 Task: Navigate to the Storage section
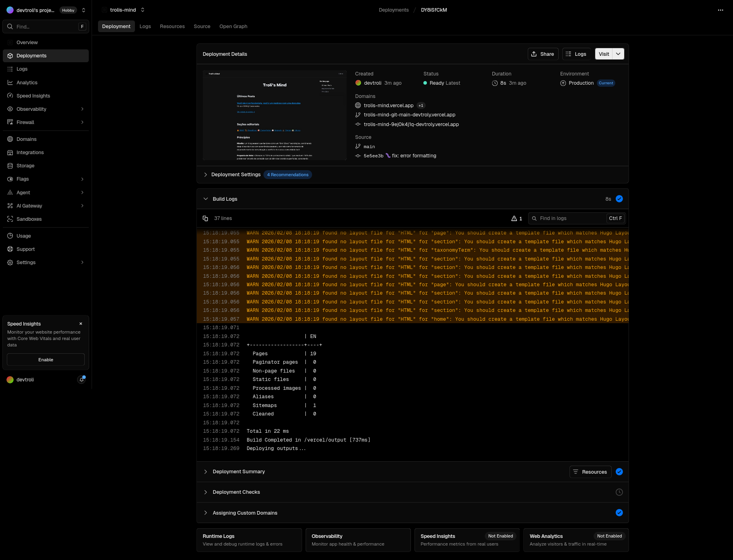[26, 165]
